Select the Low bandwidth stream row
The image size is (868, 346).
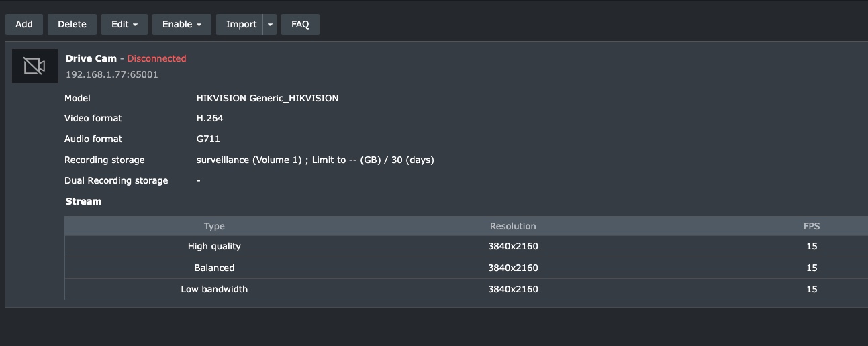click(214, 289)
